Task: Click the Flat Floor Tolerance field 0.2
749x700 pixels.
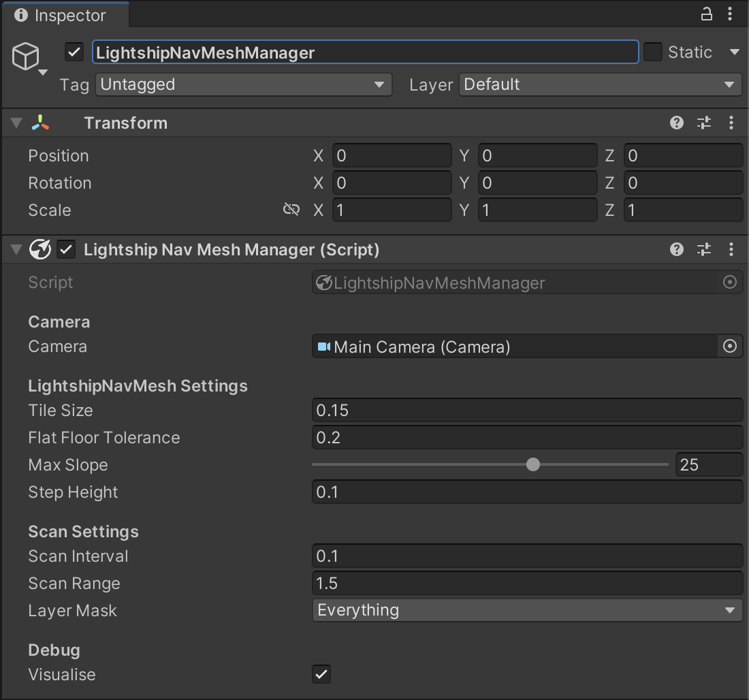Action: 527,437
